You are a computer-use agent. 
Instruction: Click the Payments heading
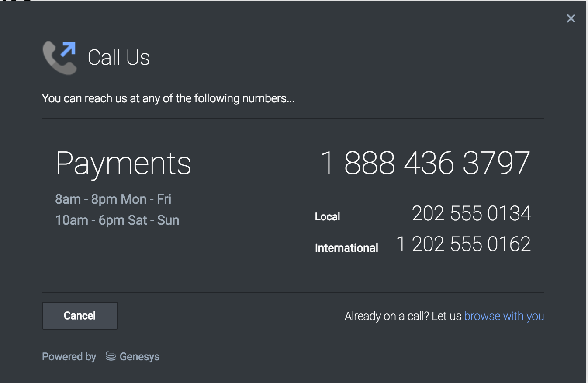pos(124,164)
